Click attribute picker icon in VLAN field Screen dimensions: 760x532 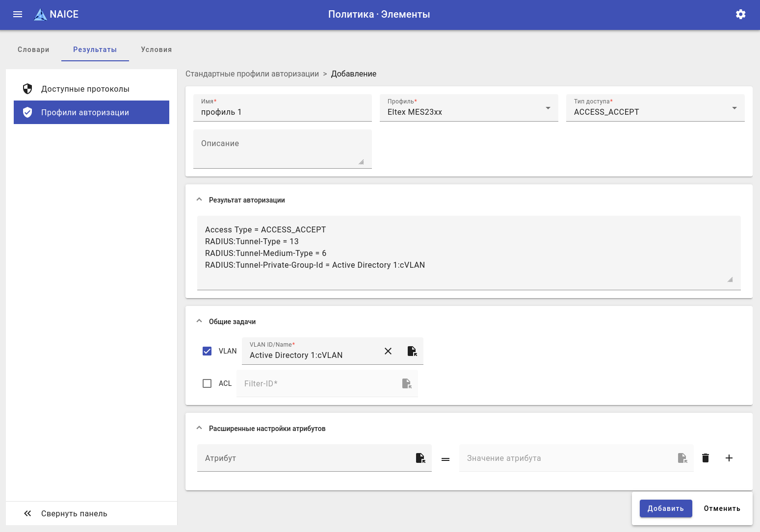point(412,351)
